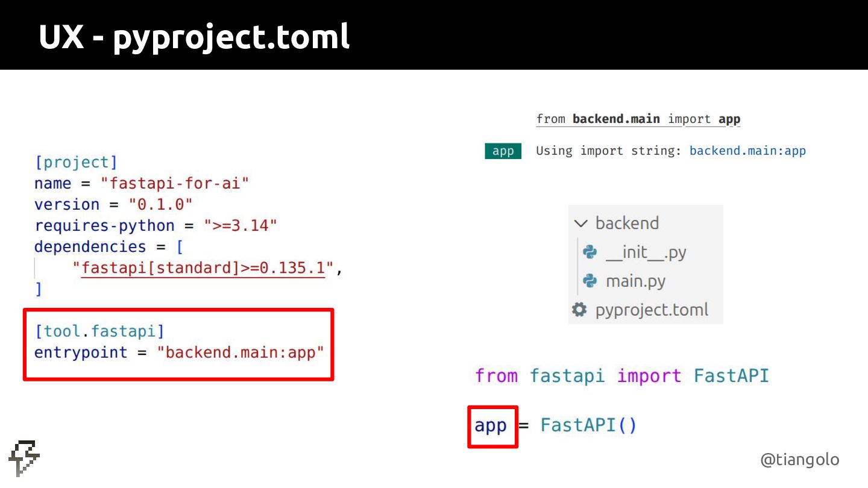Click the Python icon beside __init__.py

590,252
